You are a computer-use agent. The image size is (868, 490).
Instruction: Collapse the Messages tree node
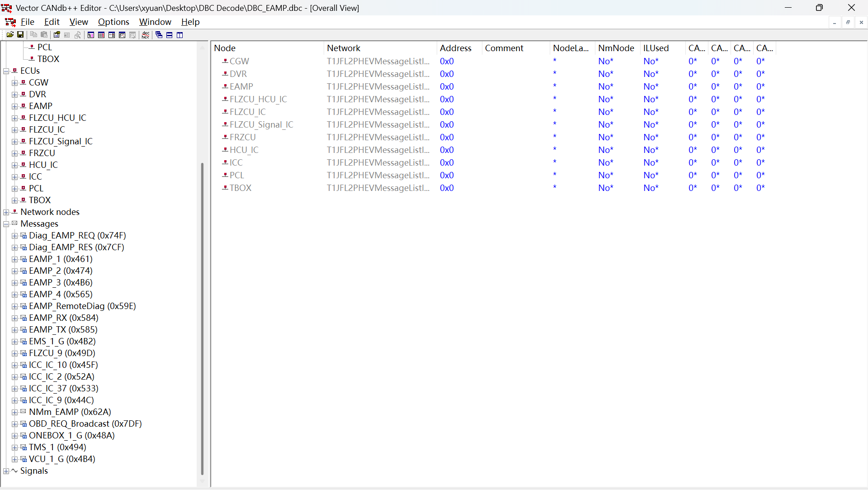click(x=6, y=224)
